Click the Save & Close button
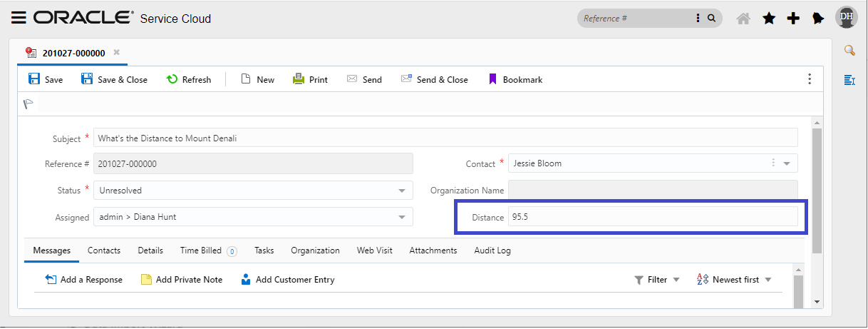Viewport: 868px width, 329px height. [x=114, y=79]
